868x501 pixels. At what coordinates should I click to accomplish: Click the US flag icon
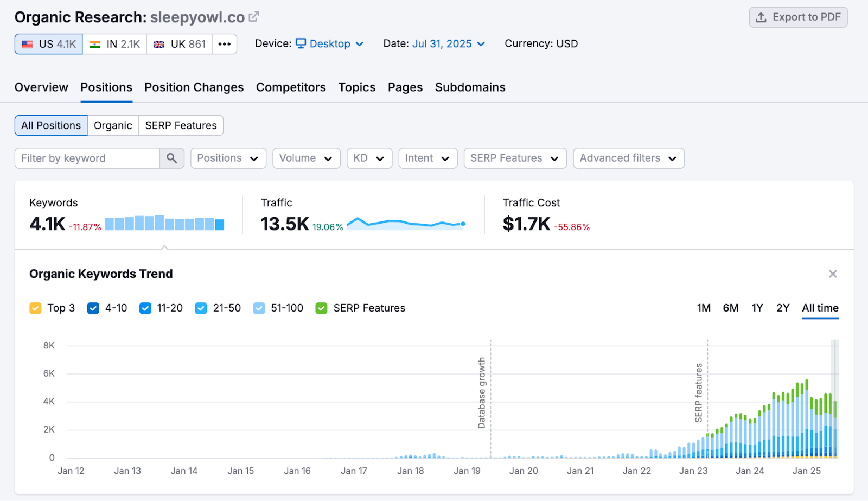[x=27, y=45]
